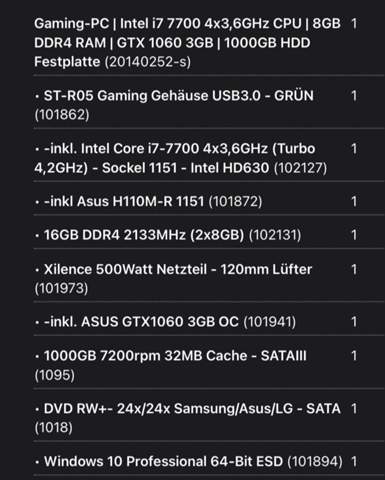Click the Asus H110M-R 1151 mainboard line
This screenshot has width=385, height=480.
[209, 201]
